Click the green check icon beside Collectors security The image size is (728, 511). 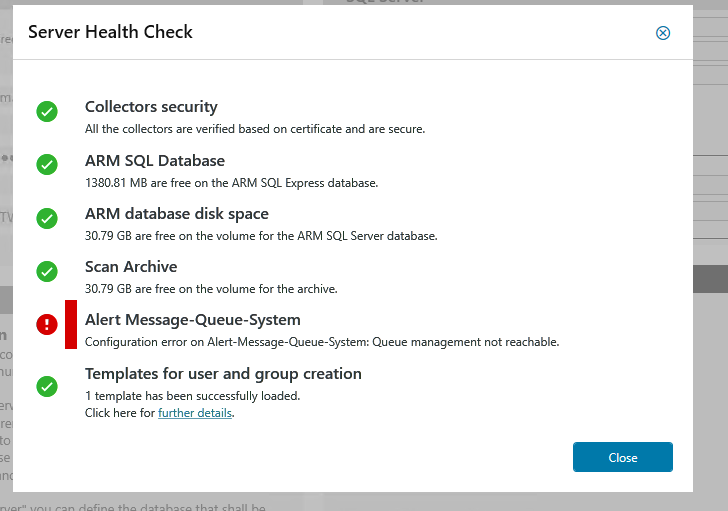pos(47,112)
